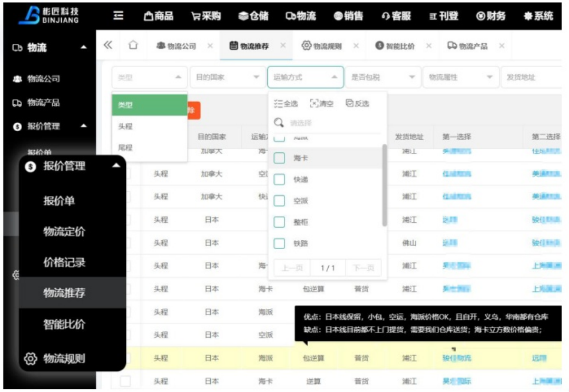Open the 刊登 top menu
This screenshot has width=569, height=392.
pyautogui.click(x=444, y=16)
